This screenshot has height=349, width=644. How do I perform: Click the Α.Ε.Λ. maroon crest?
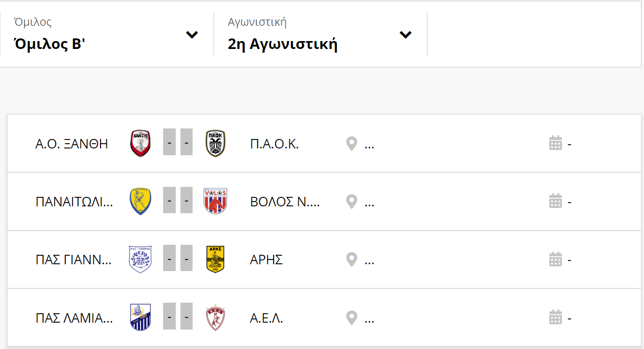click(x=215, y=318)
